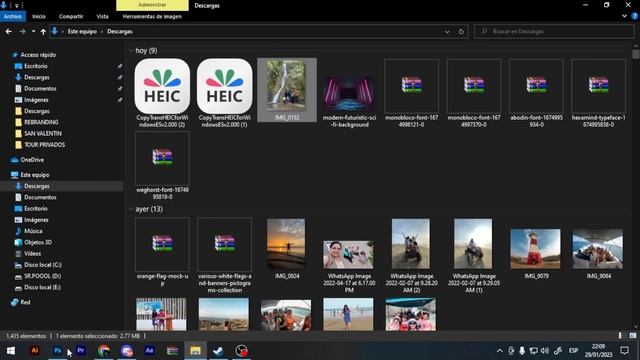Viewport: 640px width, 360px height.
Task: Open Windows Start menu
Action: pyautogui.click(x=11, y=351)
